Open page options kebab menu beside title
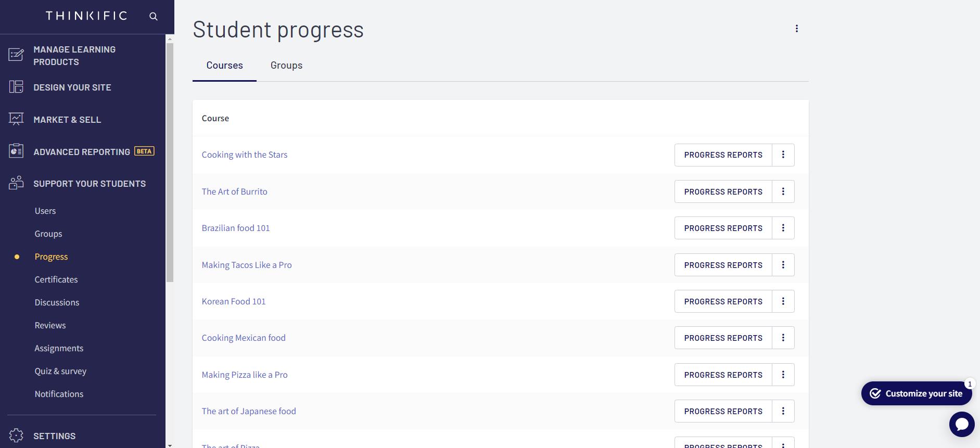Screen dimensions: 980x448 click(796, 29)
